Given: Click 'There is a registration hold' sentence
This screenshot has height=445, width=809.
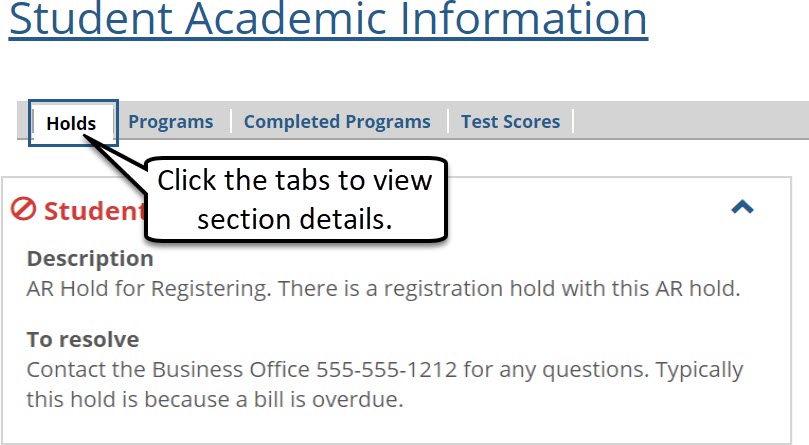Looking at the screenshot, I should [510, 289].
